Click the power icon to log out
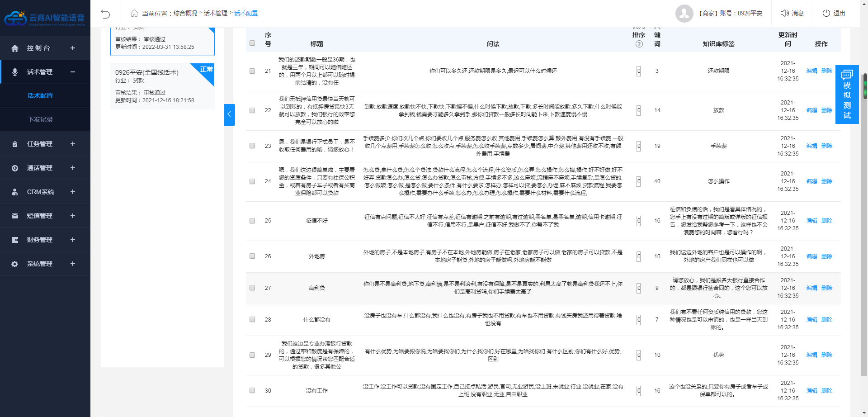This screenshot has height=417, width=868. [826, 13]
